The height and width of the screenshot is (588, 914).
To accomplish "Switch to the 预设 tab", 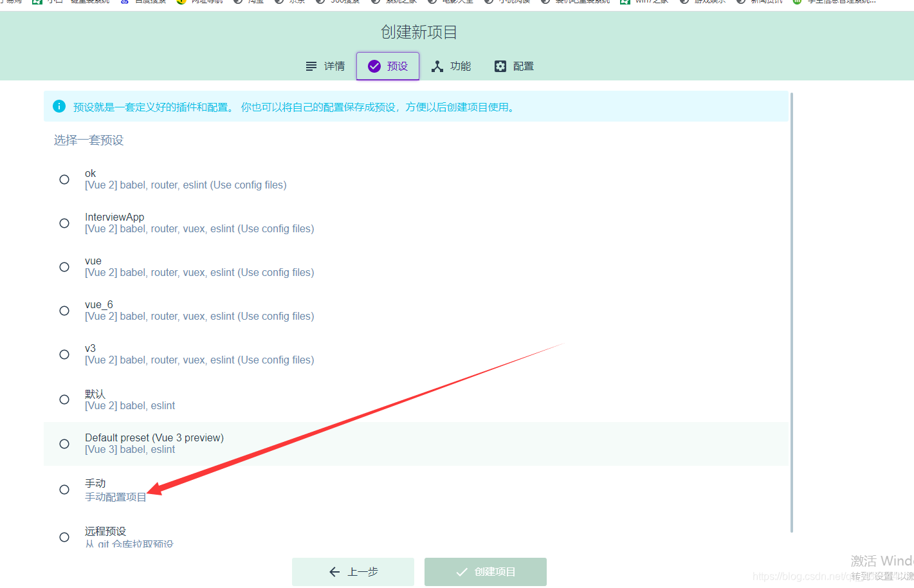I will point(388,66).
